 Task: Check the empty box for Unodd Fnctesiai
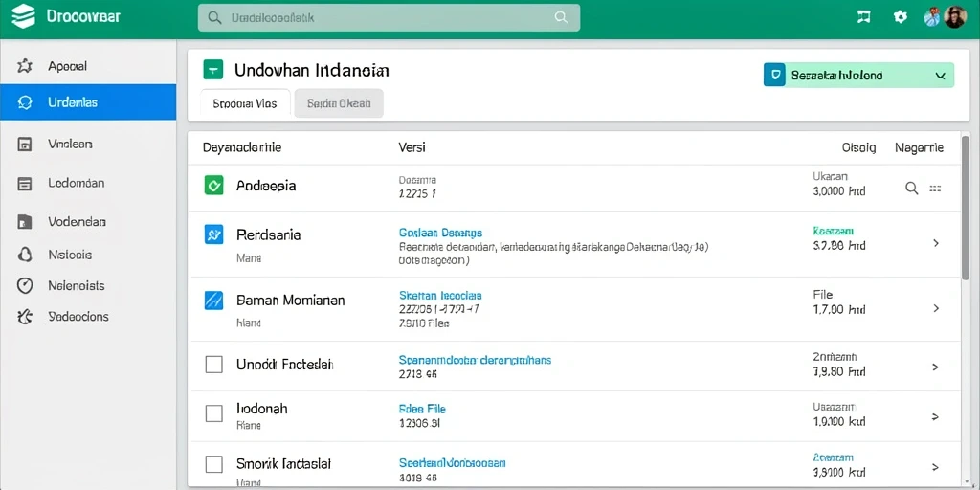213,364
